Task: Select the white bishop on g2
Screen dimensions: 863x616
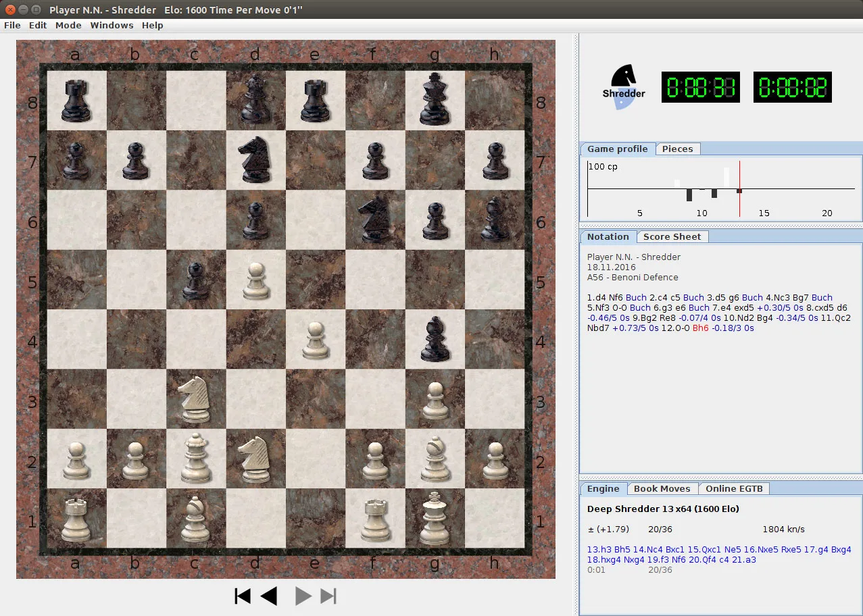Action: point(435,459)
